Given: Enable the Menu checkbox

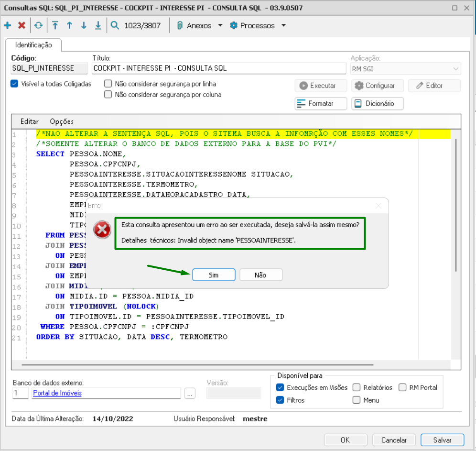Looking at the screenshot, I should (x=357, y=400).
